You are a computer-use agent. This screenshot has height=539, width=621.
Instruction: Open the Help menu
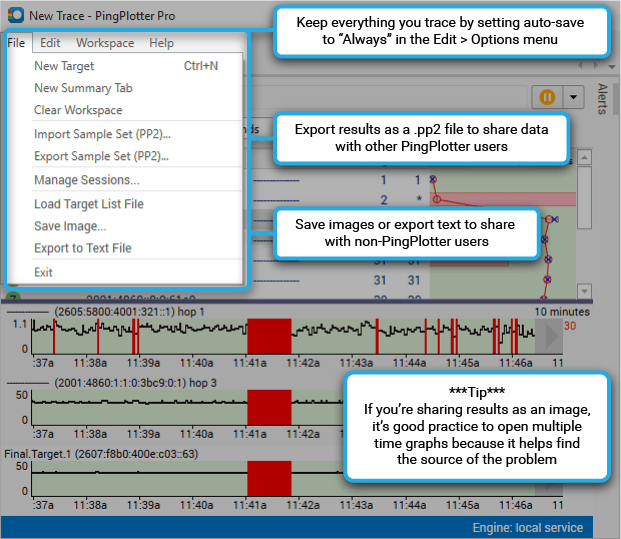tap(161, 43)
